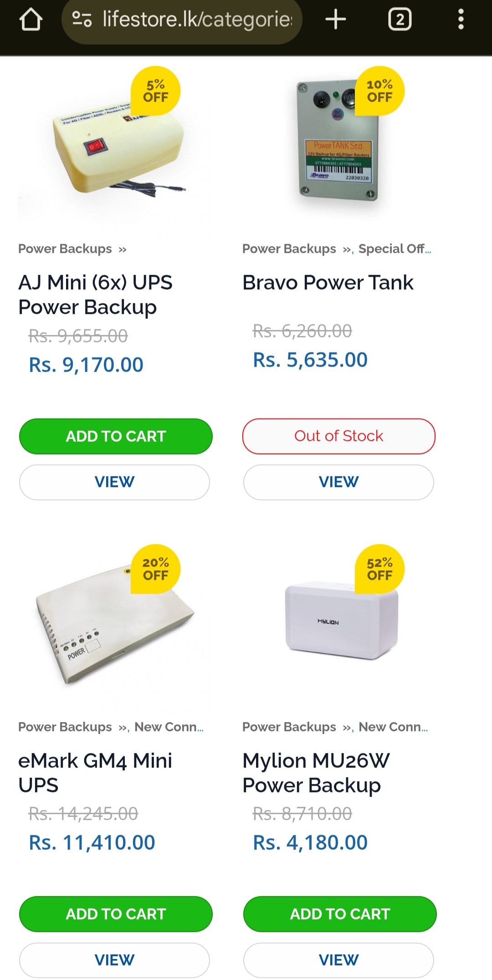Tap the 5% OFF discount badge
Viewport: 492px width, 980px height.
pos(156,91)
